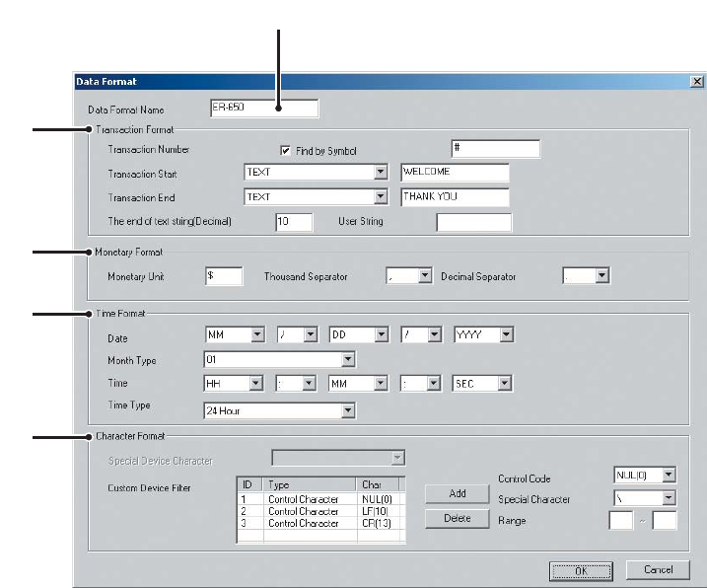Open the Decimal Separator dropdown

pos(586,275)
